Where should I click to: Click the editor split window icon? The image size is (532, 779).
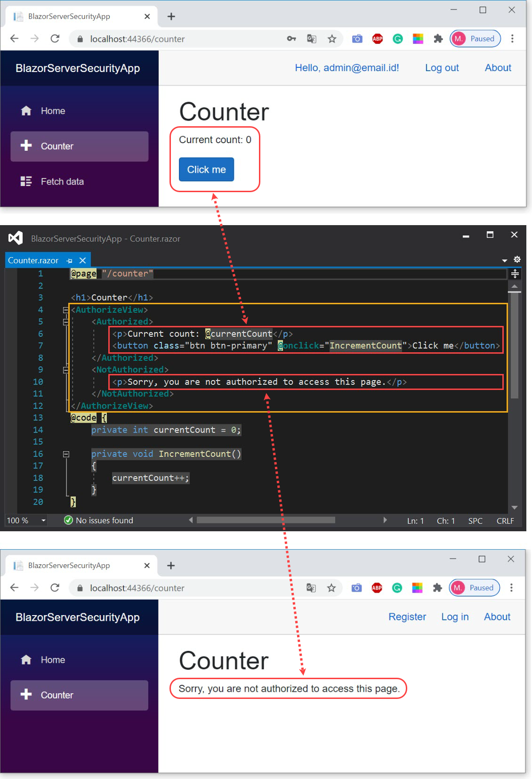[x=515, y=274]
